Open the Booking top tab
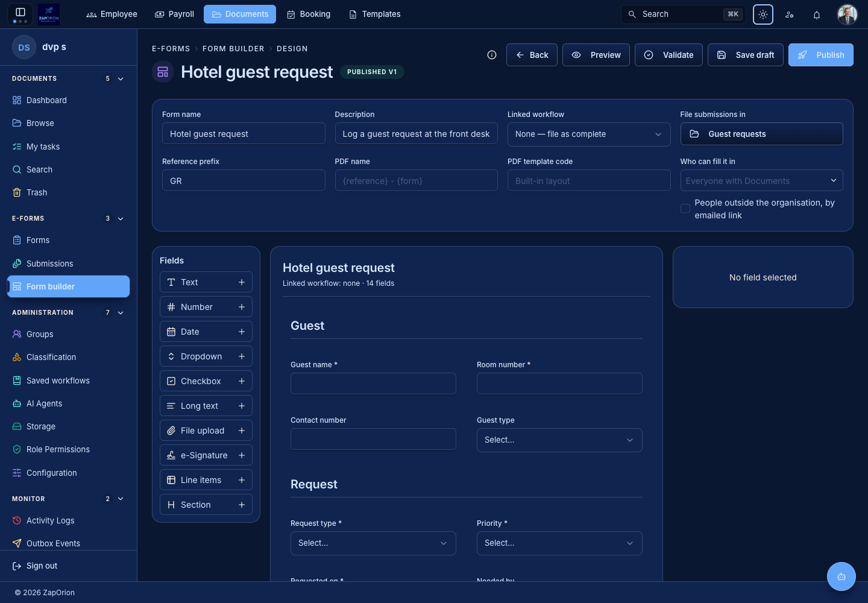 [x=309, y=14]
